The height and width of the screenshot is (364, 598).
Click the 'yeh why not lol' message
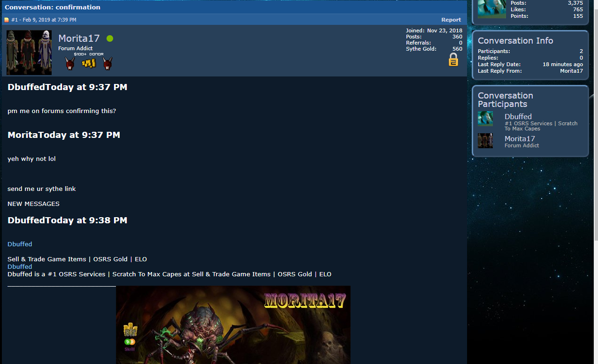point(31,159)
